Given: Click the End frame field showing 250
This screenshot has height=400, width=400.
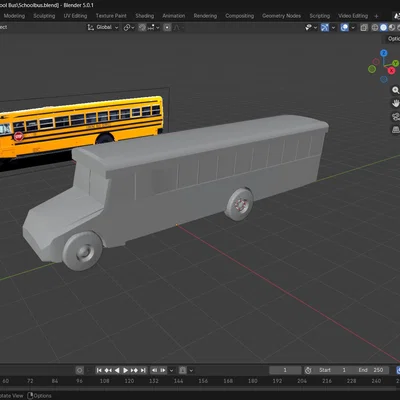Looking at the screenshot, I should [x=371, y=370].
